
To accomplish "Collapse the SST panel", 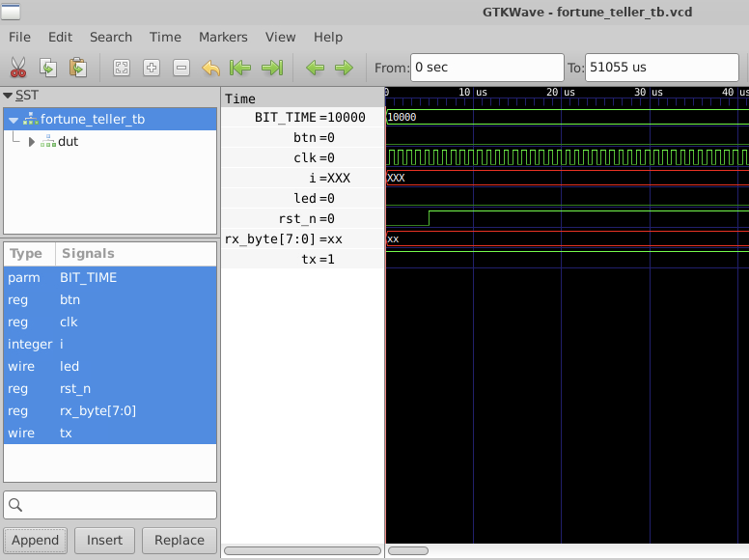I will 8,96.
